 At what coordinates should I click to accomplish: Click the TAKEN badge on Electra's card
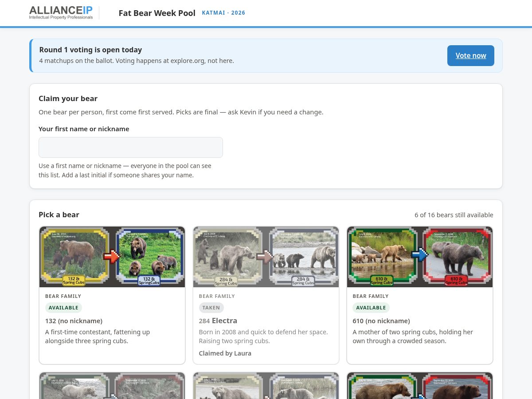pos(211,308)
